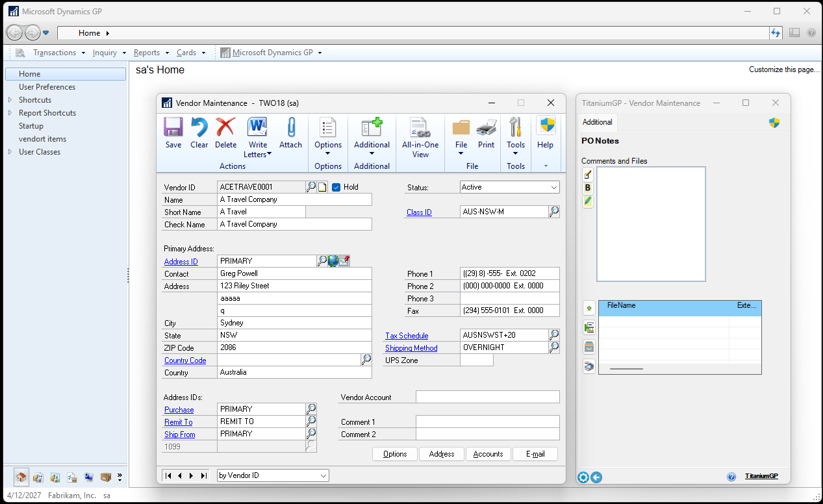
Task: Click the mail envelope icon beside Address ID
Action: click(344, 261)
